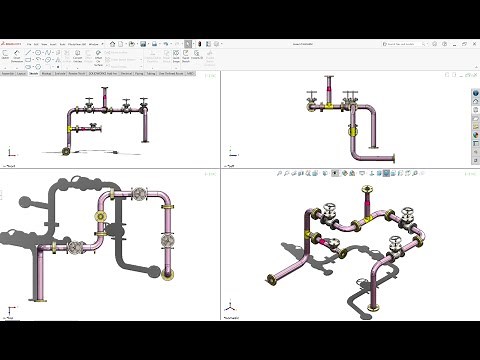Click Instant2D tool

197,55
